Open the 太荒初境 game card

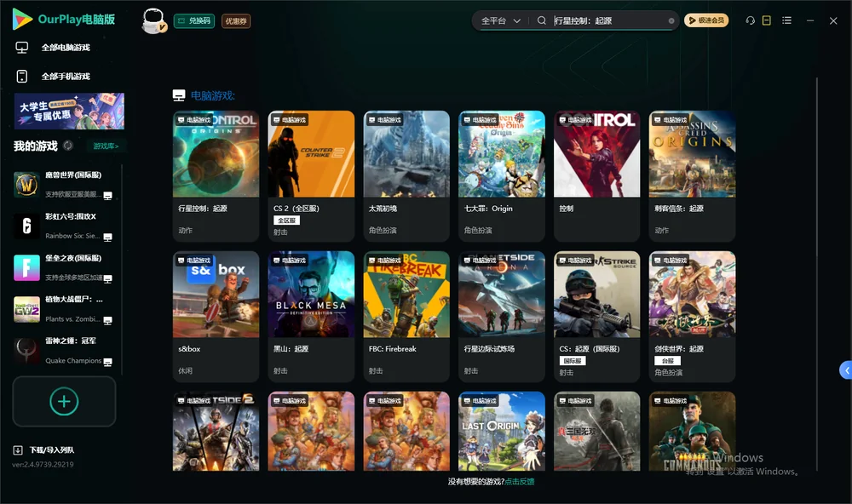point(406,176)
